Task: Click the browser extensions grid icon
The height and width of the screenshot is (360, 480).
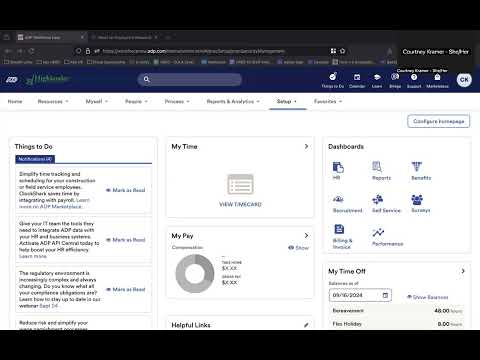Action: 333,51
